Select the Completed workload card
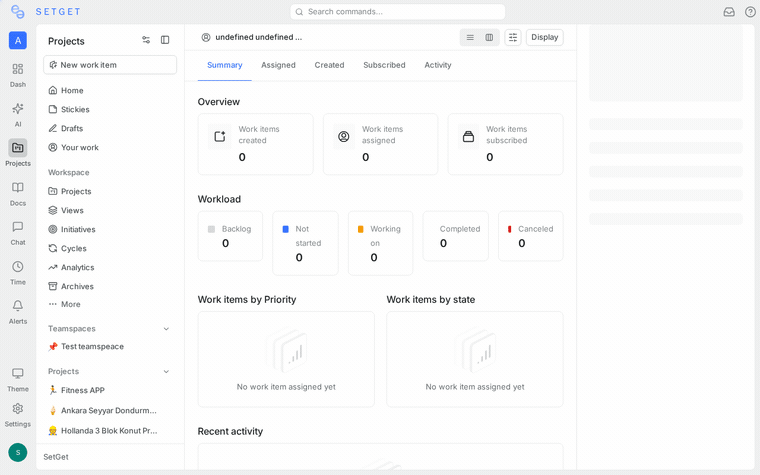 click(456, 236)
